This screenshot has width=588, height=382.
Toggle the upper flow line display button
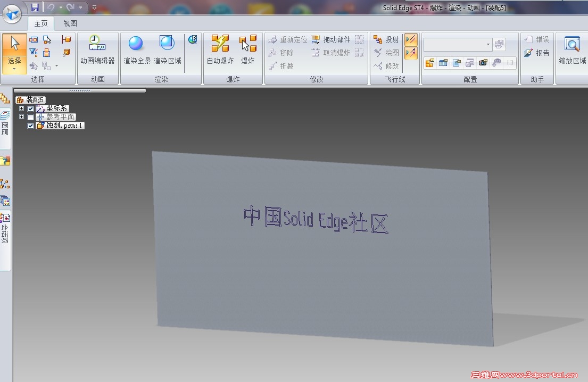411,39
